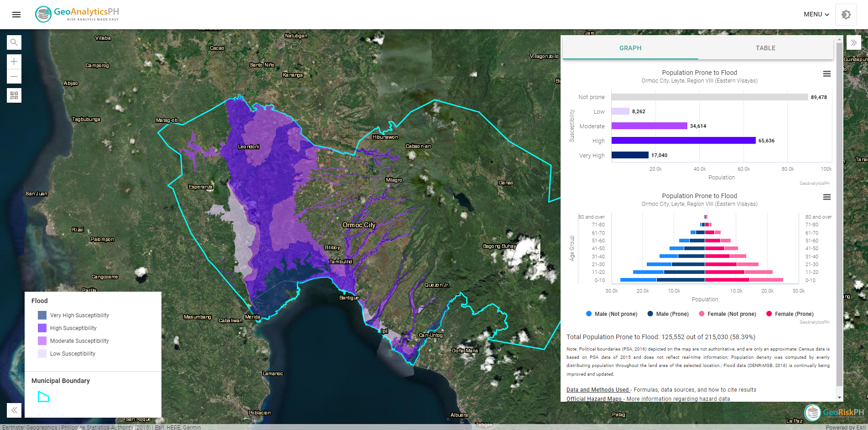868x430 pixels.
Task: Zoom in on the map
Action: pos(14,62)
